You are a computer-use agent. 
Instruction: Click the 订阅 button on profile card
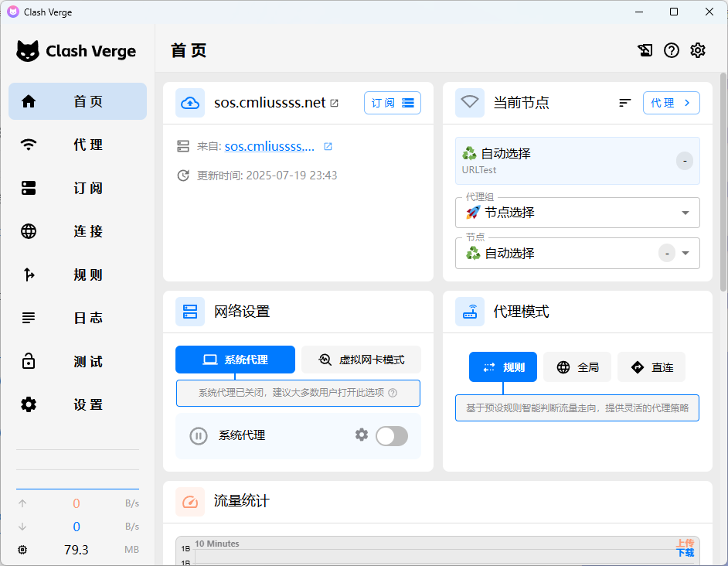[393, 103]
